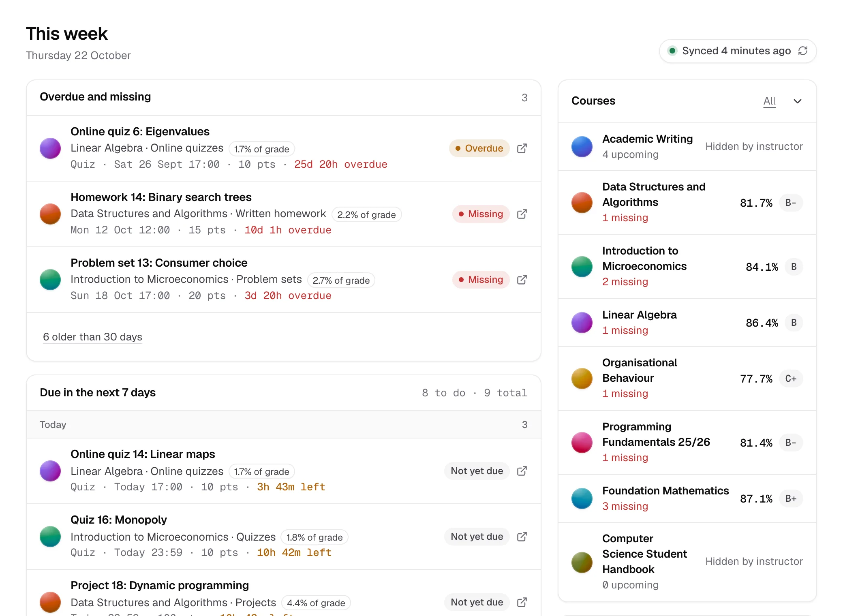Click Microeconomics green icon in Courses panel
This screenshot has height=616, width=843.
tap(582, 267)
